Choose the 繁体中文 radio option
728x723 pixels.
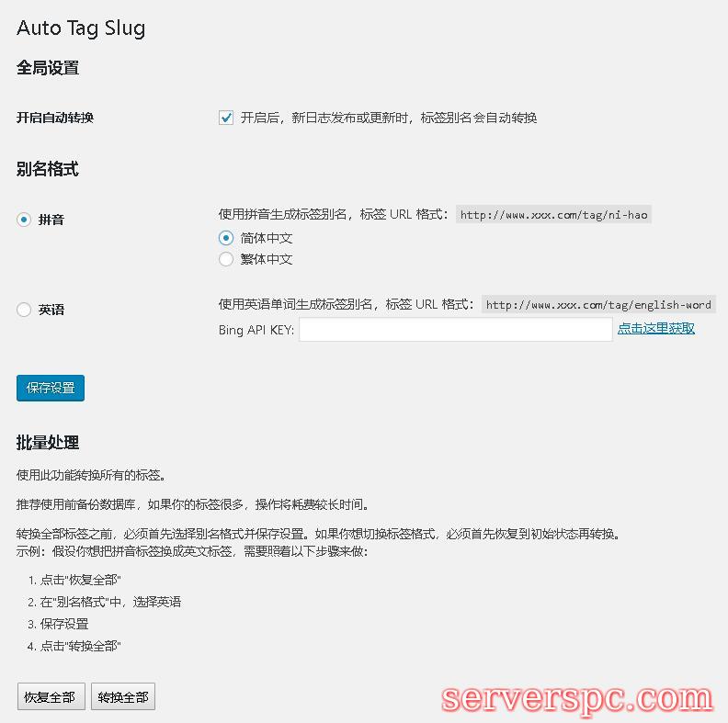tap(226, 259)
